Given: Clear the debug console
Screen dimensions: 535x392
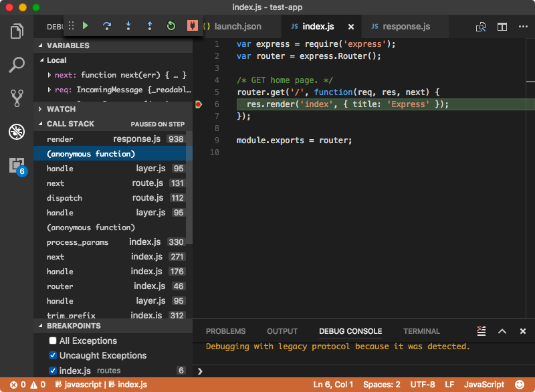Looking at the screenshot, I should coord(481,331).
